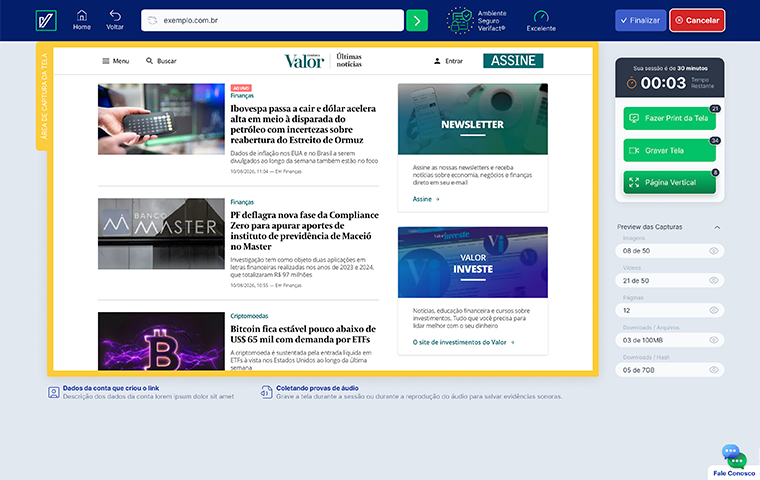Screen dimensions: 760x480
Task: Collapse the Preview das Capturas section
Action: point(717,227)
